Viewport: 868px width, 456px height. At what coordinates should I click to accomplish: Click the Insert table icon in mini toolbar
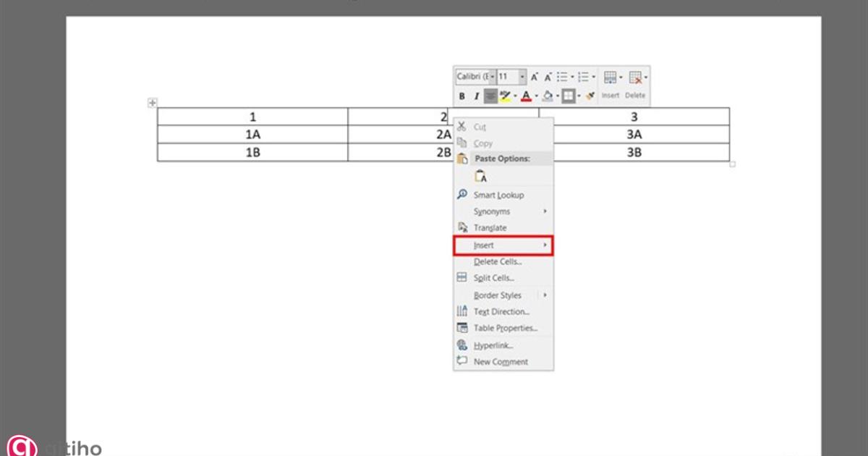pos(610,78)
